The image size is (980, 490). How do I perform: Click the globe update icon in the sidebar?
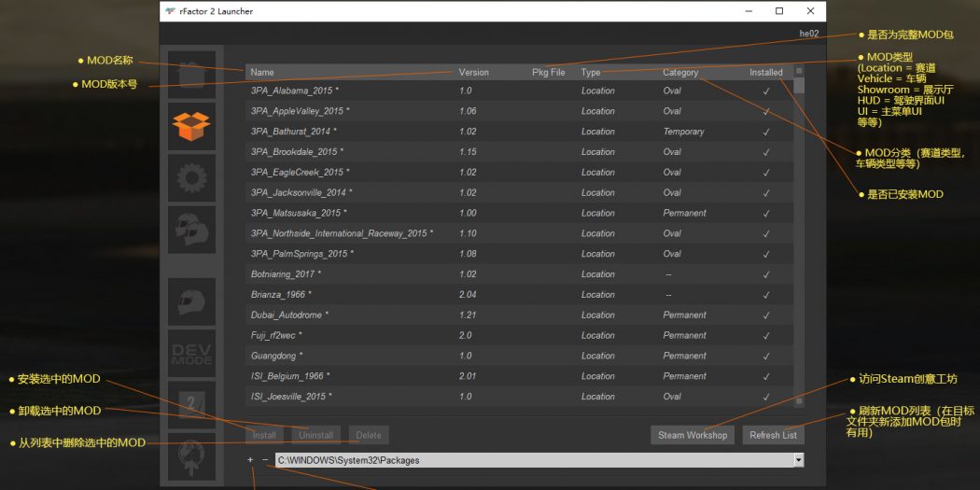pyautogui.click(x=192, y=456)
